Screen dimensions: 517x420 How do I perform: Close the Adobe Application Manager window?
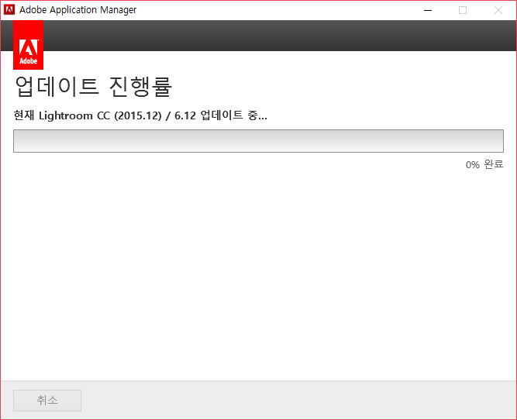pos(498,10)
